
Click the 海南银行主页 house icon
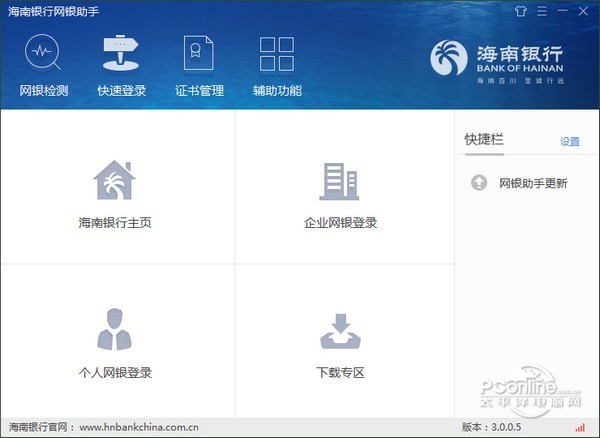[114, 180]
